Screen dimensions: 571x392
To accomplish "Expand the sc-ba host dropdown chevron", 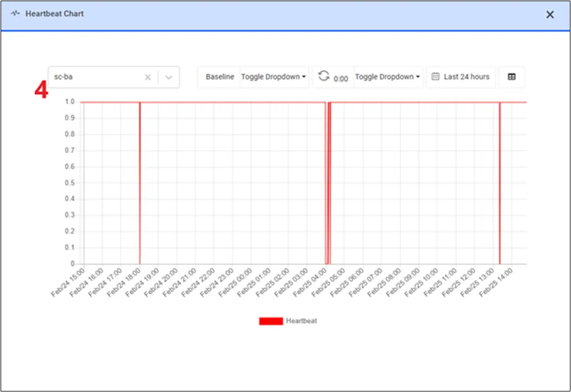I will pos(169,77).
